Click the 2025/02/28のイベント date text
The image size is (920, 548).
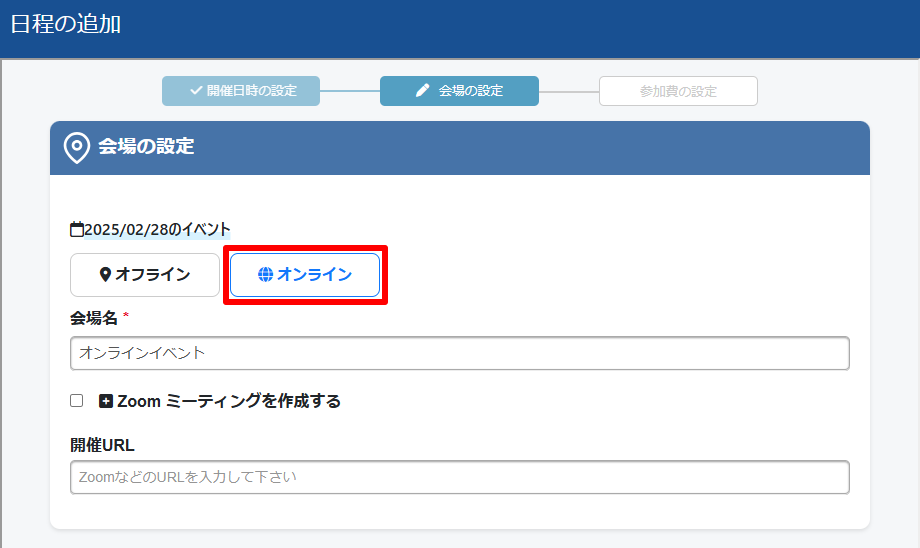(157, 229)
